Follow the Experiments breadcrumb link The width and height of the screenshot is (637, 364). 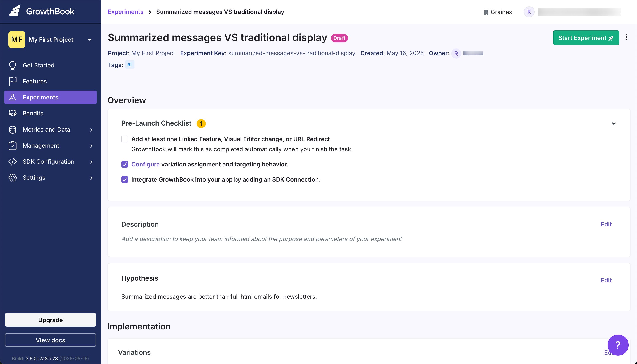point(126,12)
